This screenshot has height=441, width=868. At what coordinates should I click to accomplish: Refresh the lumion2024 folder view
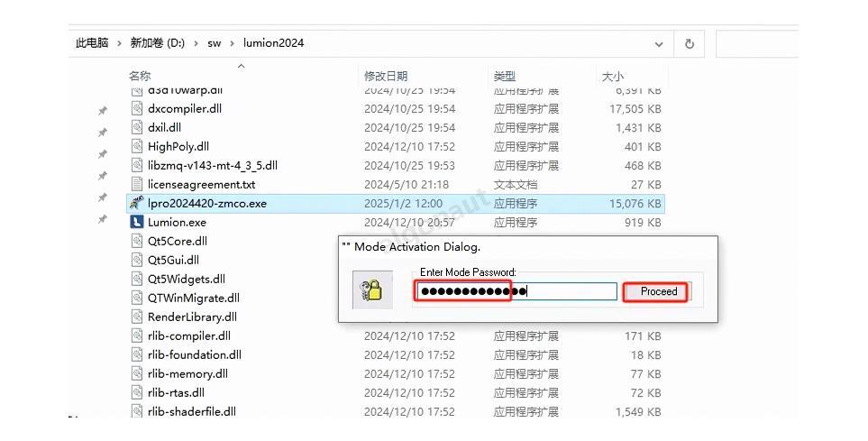pyautogui.click(x=690, y=44)
